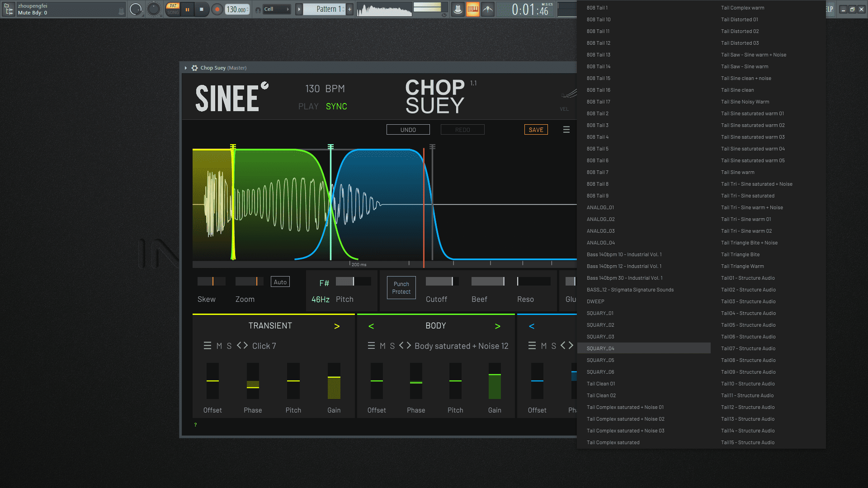Click the arrow right of TRANSIENT header

pos(336,326)
